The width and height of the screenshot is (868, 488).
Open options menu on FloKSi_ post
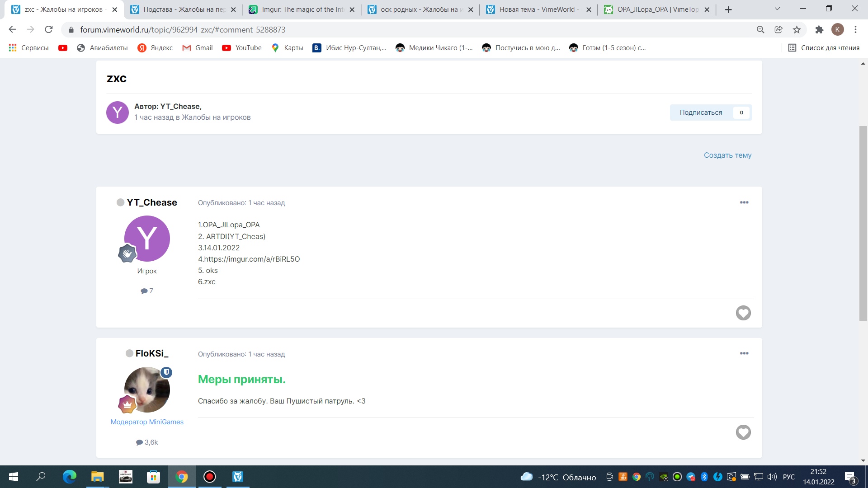click(744, 353)
